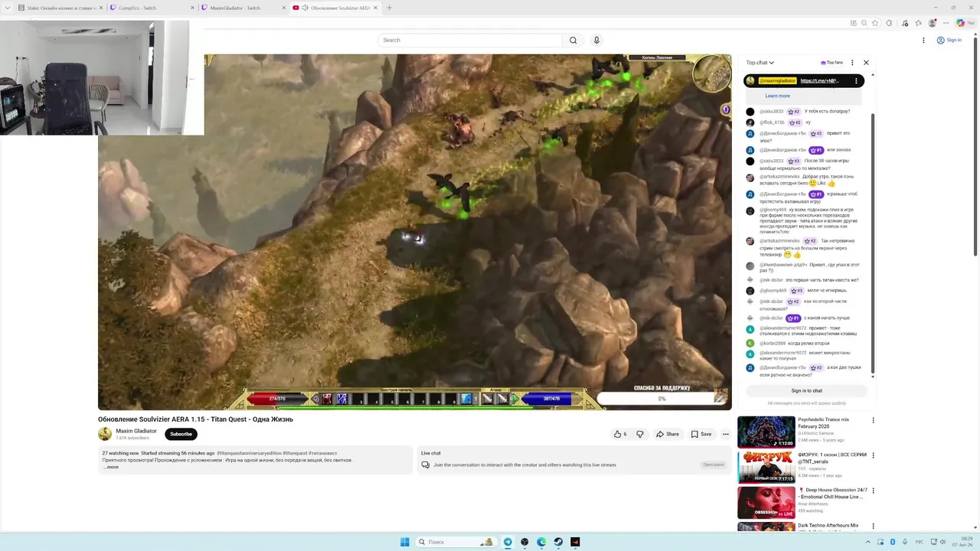Click the support progress bar showing 0%
The width and height of the screenshot is (980, 551).
661,399
